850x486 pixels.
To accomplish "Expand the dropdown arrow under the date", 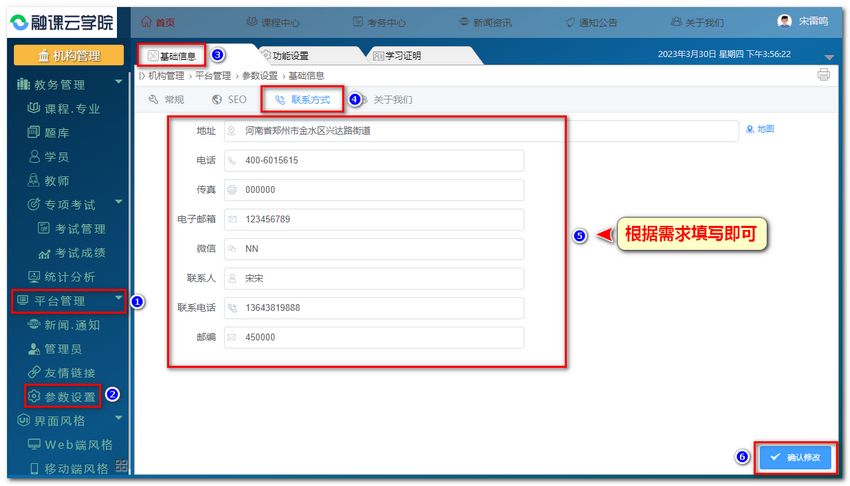I will tap(828, 57).
